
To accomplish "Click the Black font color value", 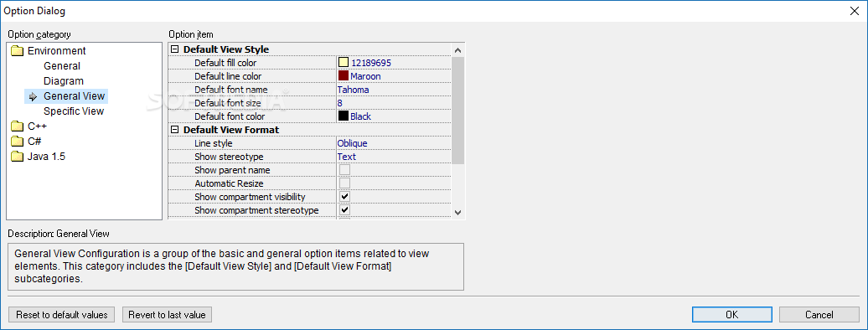I will tap(360, 116).
